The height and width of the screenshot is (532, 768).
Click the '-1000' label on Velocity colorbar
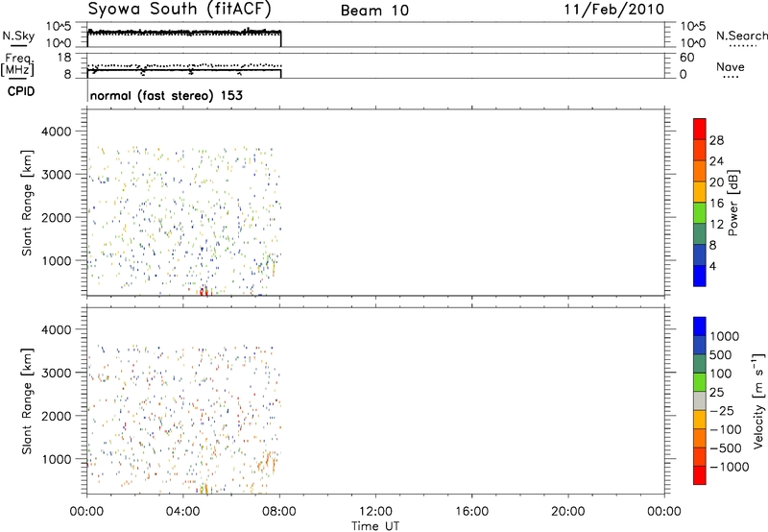(730, 467)
